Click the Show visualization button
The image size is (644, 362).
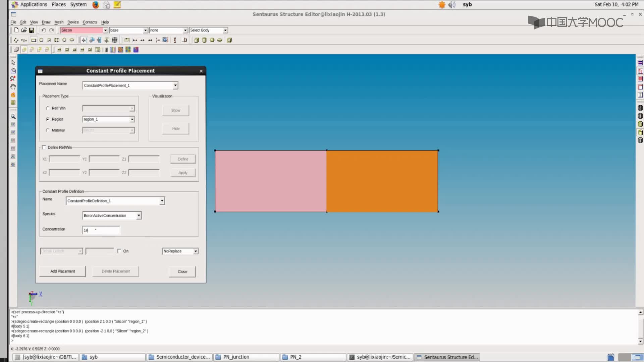click(x=176, y=110)
